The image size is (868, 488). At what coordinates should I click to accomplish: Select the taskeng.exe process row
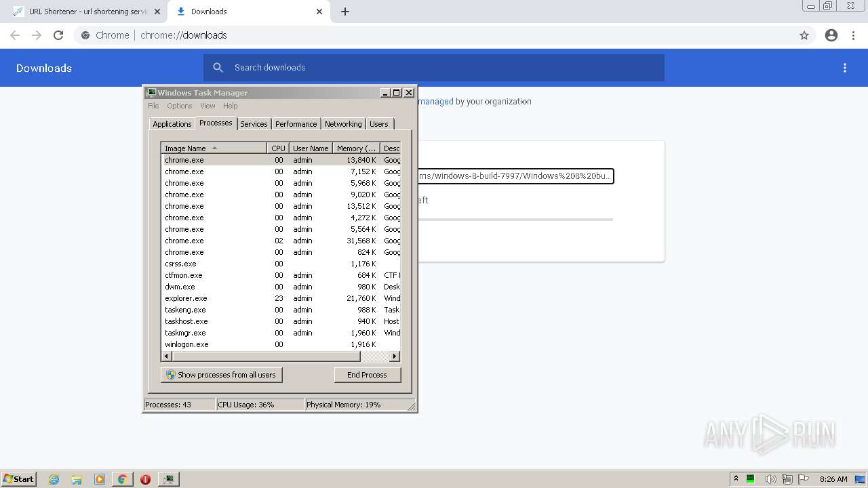pos(281,310)
